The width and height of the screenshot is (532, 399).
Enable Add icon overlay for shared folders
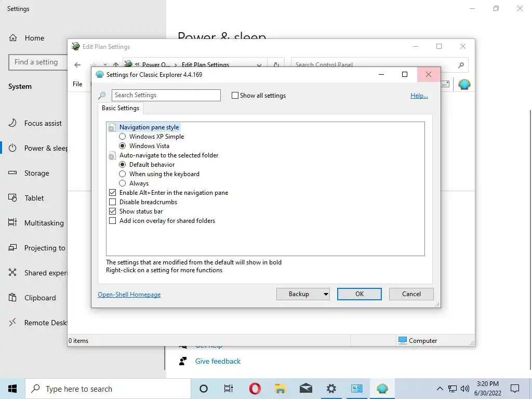pos(113,220)
